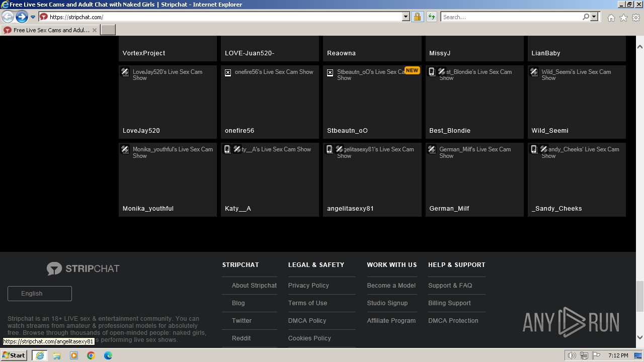Image resolution: width=644 pixels, height=362 pixels.
Task: Open the Terms of Use link
Action: 307,303
